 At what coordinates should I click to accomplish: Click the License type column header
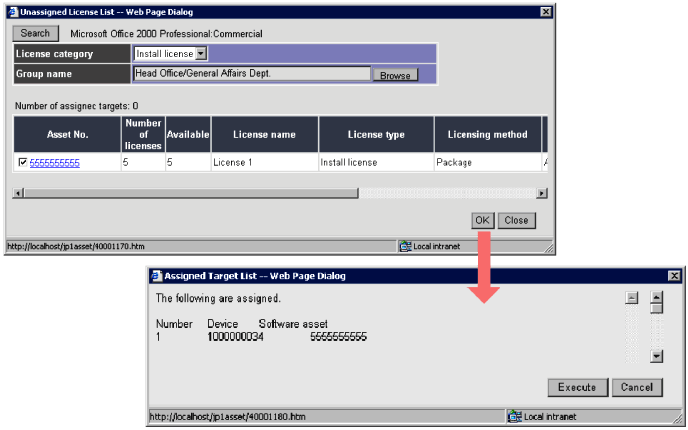[376, 134]
